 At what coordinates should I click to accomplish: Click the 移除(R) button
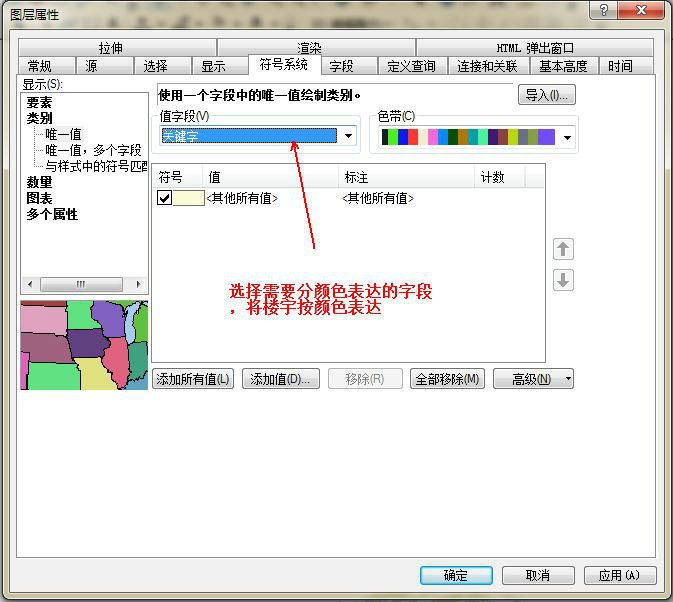365,379
